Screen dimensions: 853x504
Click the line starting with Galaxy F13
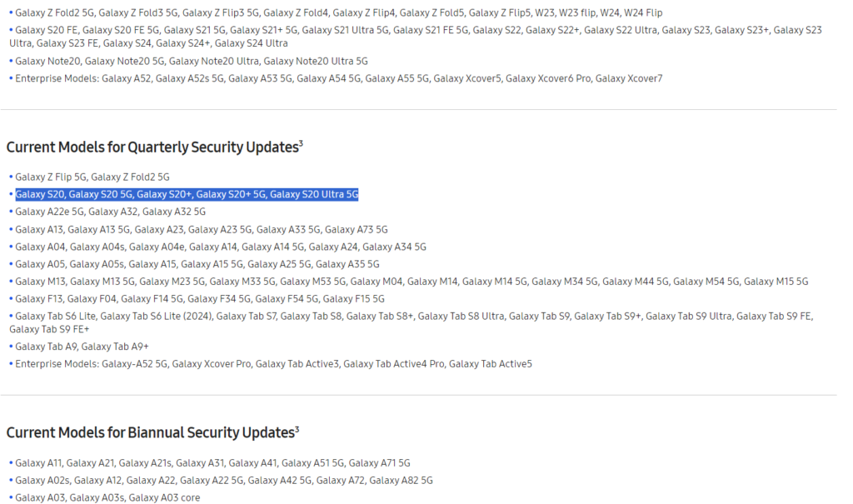pos(200,299)
